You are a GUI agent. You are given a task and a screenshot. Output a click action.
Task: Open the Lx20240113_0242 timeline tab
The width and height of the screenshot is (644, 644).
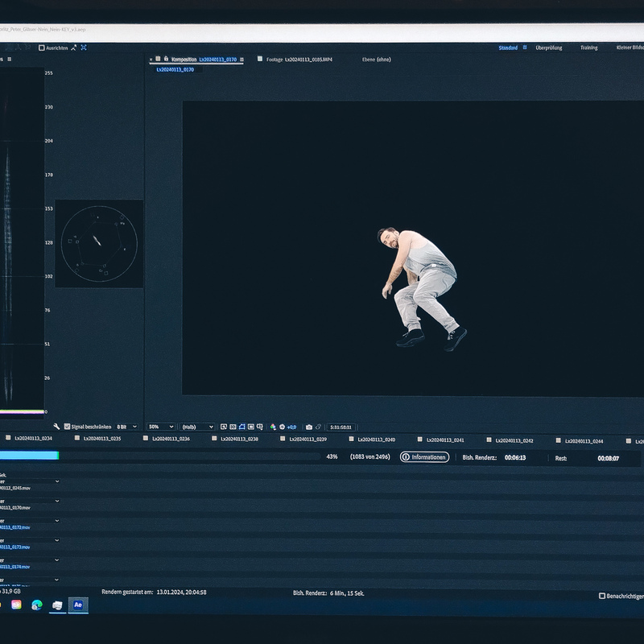514,440
